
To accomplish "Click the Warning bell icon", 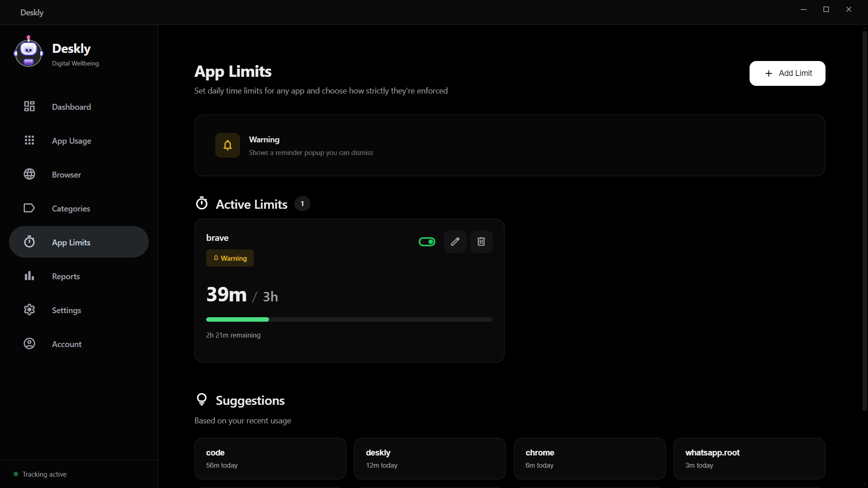I will [227, 145].
